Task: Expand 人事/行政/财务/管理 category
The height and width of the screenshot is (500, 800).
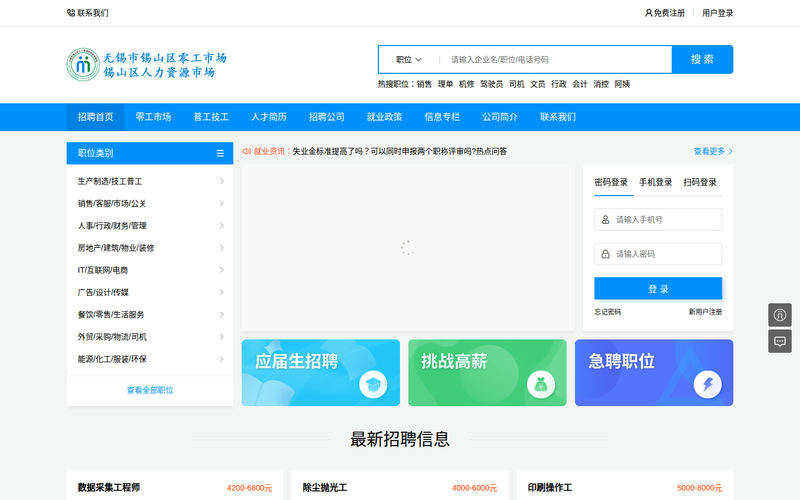Action: click(150, 226)
